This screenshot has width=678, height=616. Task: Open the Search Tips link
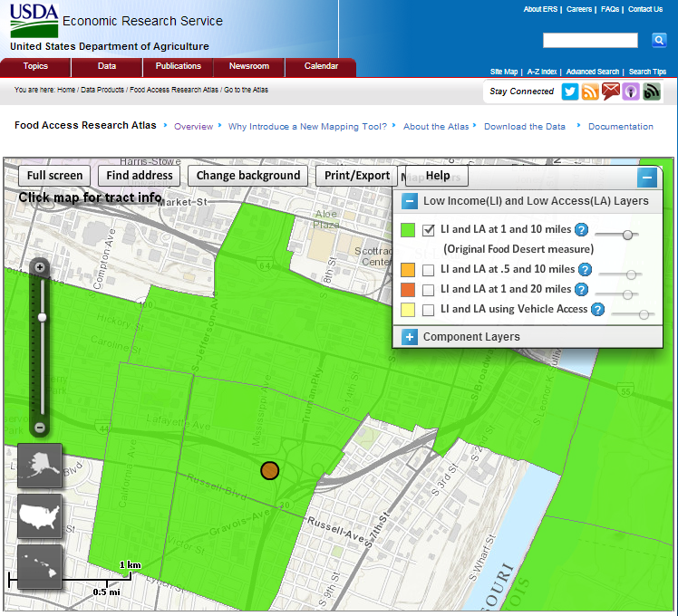[647, 72]
